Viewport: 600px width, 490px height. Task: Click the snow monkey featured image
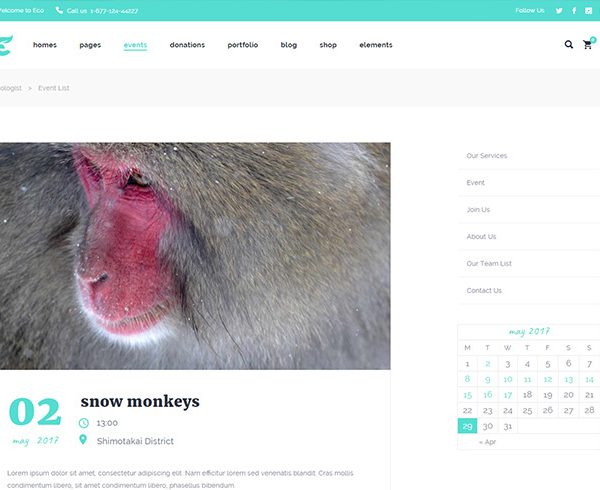(x=195, y=256)
